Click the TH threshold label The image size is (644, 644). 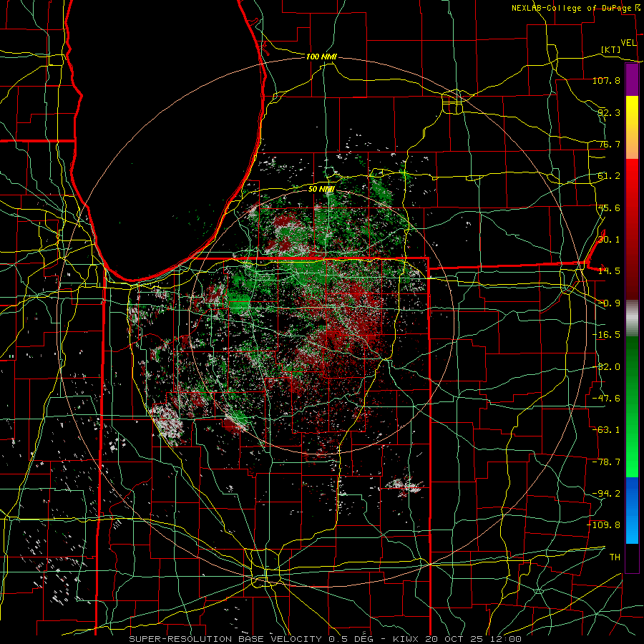[615, 557]
